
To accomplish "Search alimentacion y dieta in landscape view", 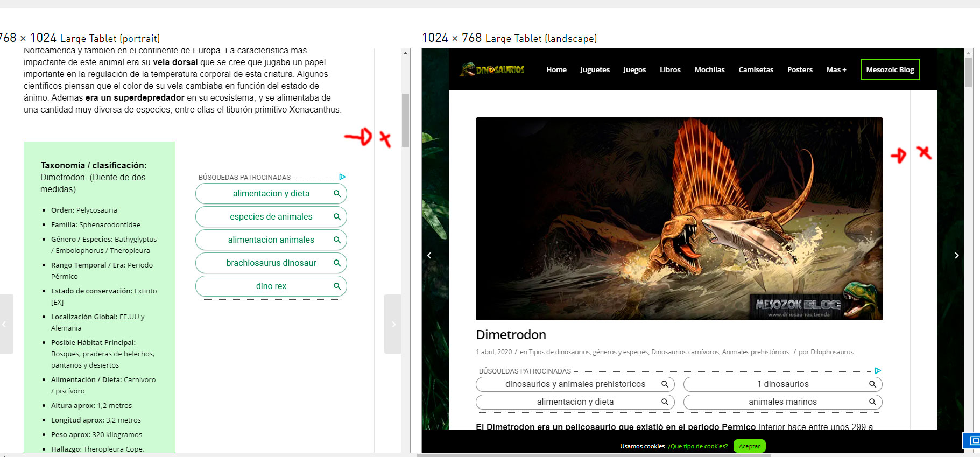I will point(575,402).
